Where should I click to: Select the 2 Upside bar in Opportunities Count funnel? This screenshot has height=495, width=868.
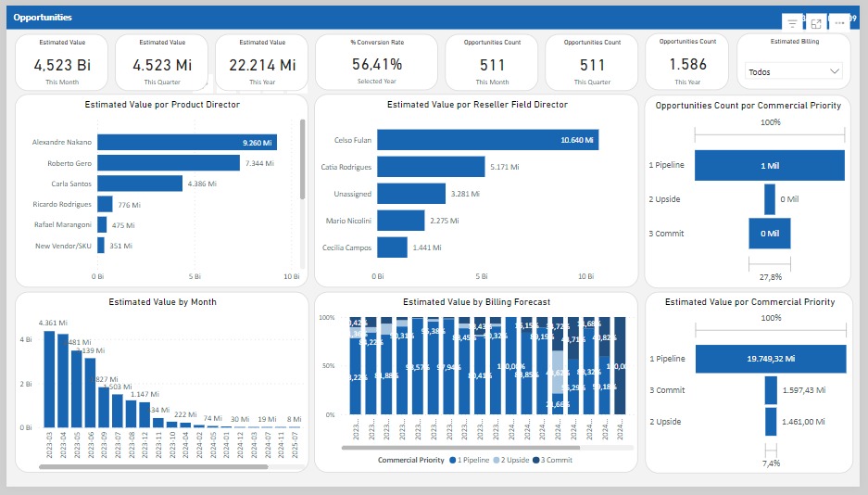[770, 199]
